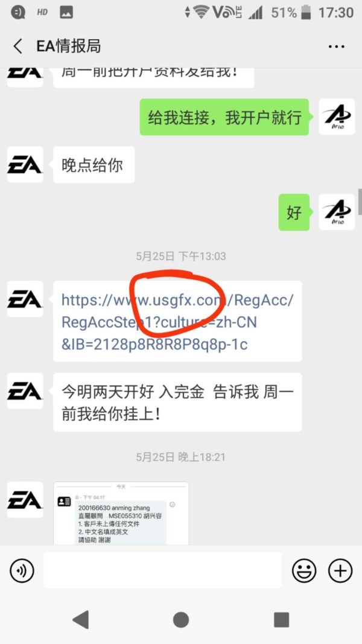This screenshot has height=644, width=362.
Task: Open the usgfx.com RegAcc registration link
Action: pyautogui.click(x=177, y=322)
